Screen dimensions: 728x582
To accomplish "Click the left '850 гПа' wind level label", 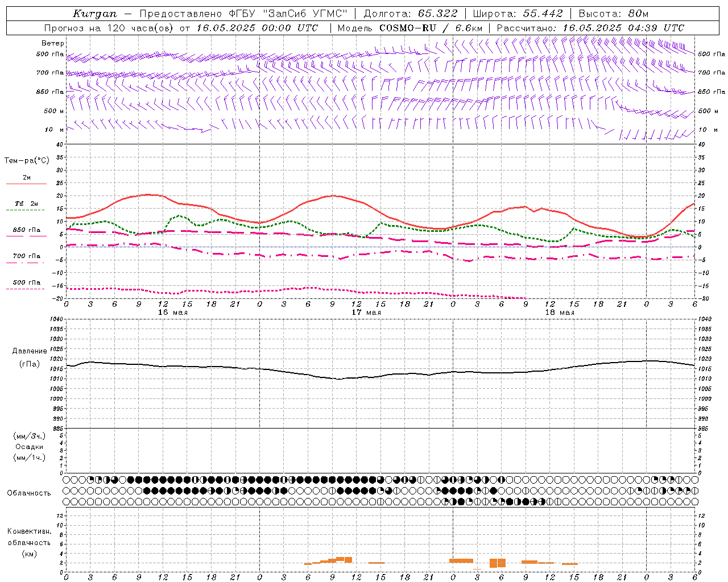I will 50,92.
